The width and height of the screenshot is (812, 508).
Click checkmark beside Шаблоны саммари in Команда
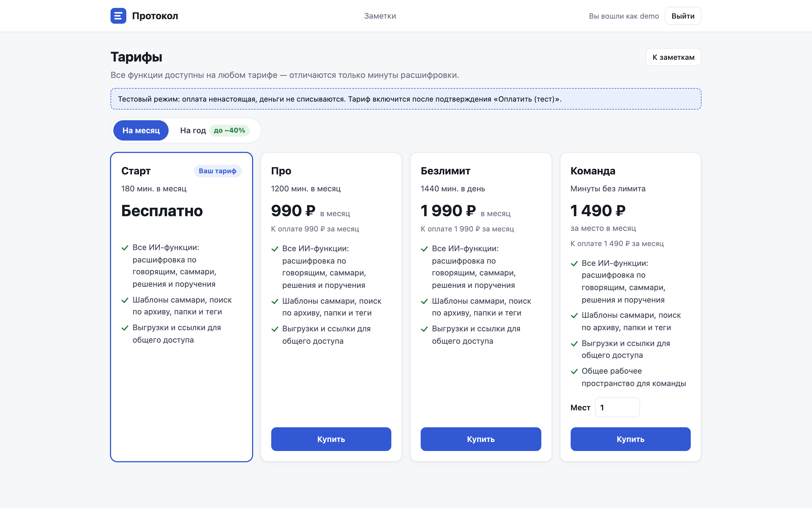(574, 316)
